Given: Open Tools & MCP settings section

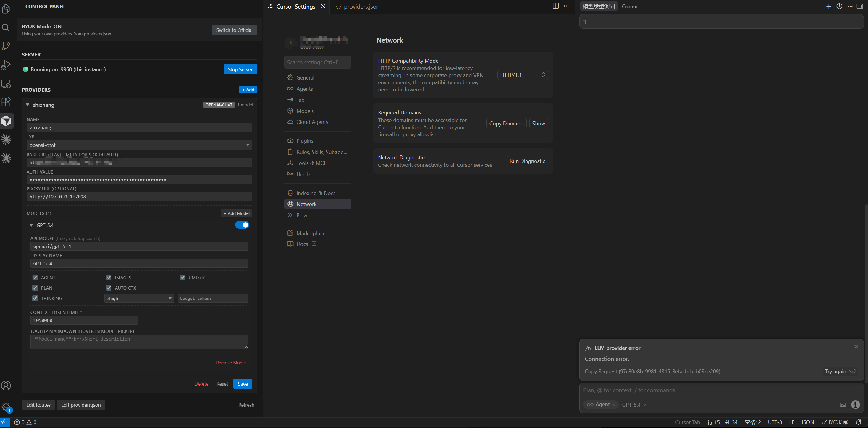Looking at the screenshot, I should pos(311,163).
